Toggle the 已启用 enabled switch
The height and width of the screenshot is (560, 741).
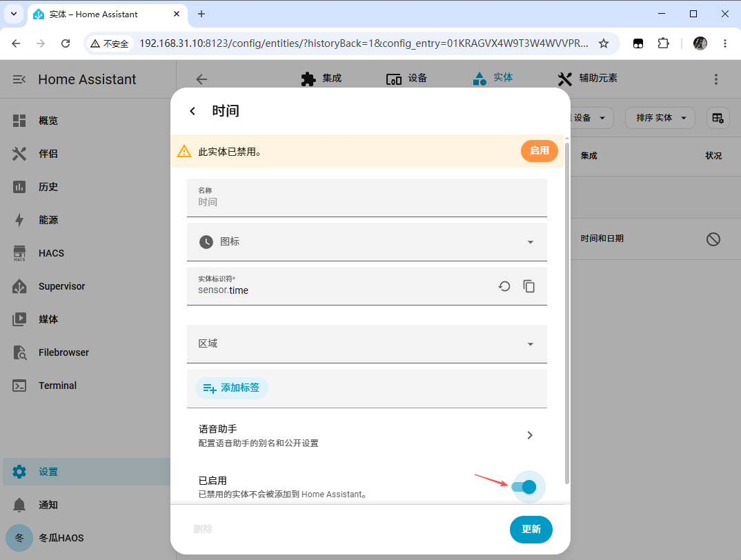coord(524,487)
